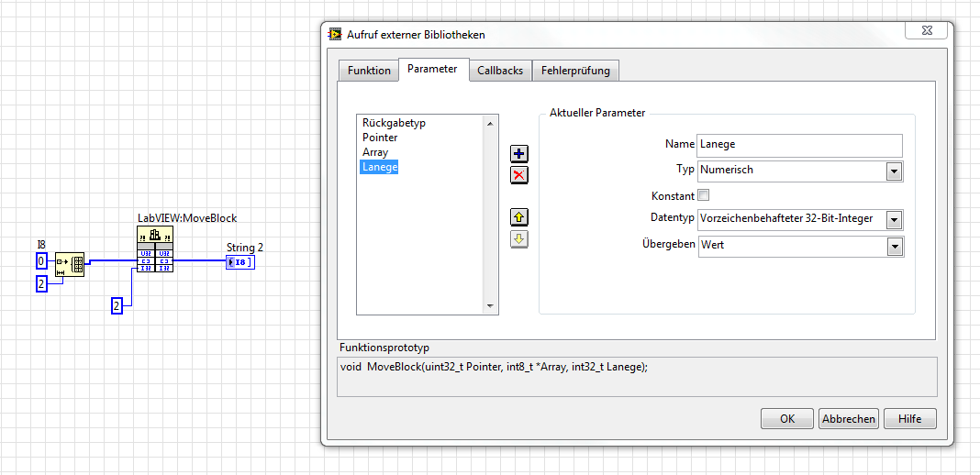Add a new parameter with plus icon
980x475 pixels.
(x=519, y=153)
